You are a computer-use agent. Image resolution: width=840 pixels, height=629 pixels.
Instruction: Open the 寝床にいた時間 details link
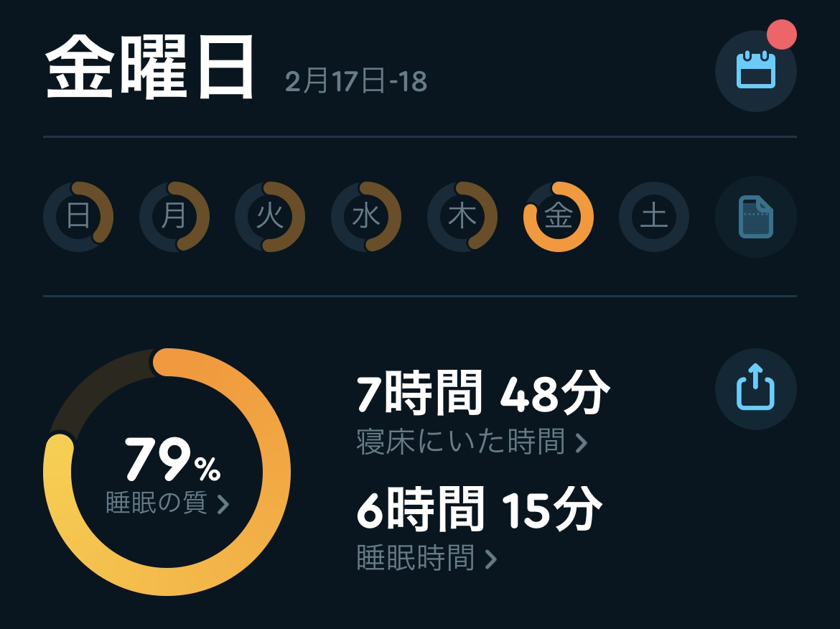tap(461, 442)
